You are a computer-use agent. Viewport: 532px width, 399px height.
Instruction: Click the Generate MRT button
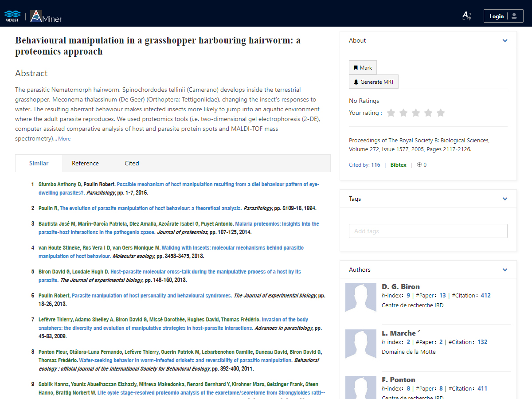tap(373, 82)
